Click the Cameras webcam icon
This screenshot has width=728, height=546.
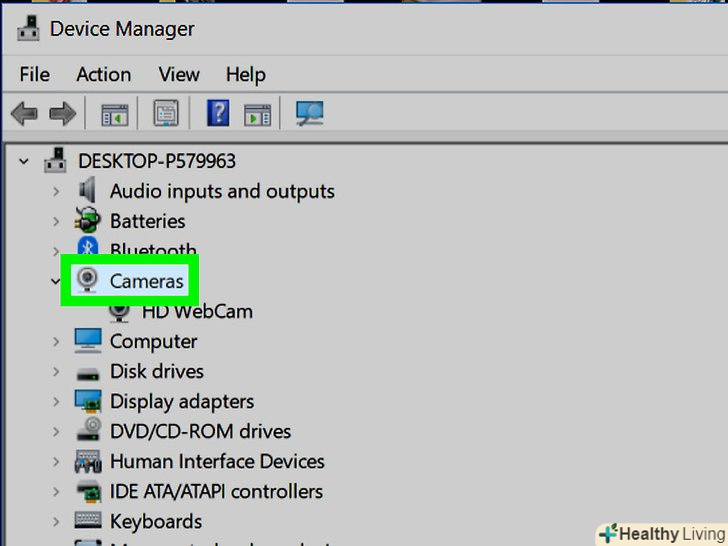[87, 280]
